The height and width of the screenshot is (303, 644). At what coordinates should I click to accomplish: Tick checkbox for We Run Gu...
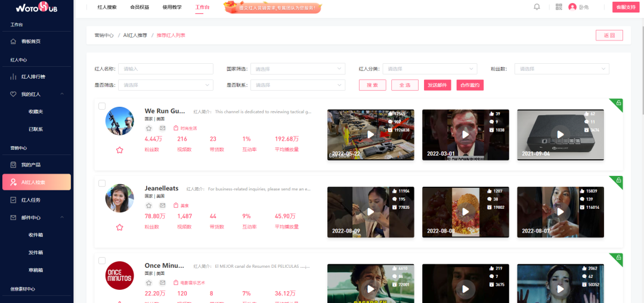[102, 106]
